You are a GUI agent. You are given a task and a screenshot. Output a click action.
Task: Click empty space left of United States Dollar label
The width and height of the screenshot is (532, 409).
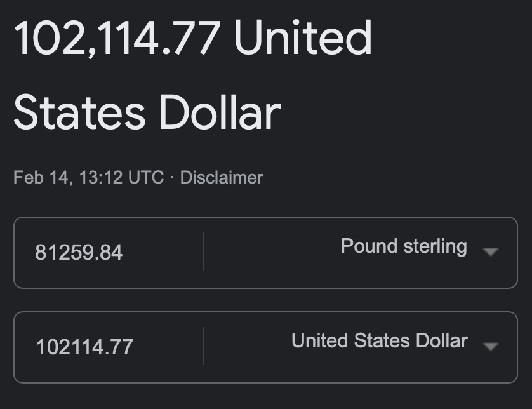(x=248, y=346)
